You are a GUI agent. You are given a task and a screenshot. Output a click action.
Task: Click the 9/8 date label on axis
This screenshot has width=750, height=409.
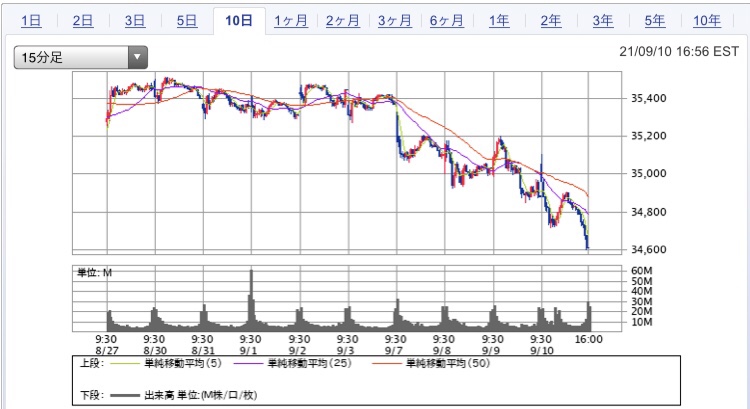coord(441,350)
